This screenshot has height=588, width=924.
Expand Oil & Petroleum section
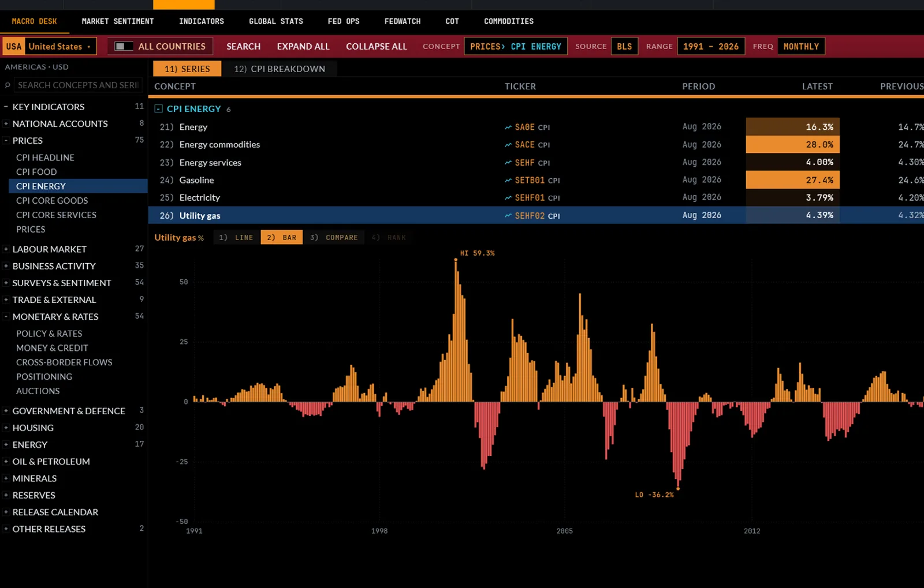[6, 461]
